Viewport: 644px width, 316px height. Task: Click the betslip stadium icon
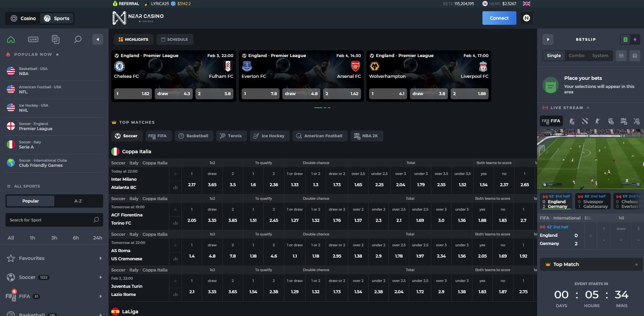pos(621,56)
